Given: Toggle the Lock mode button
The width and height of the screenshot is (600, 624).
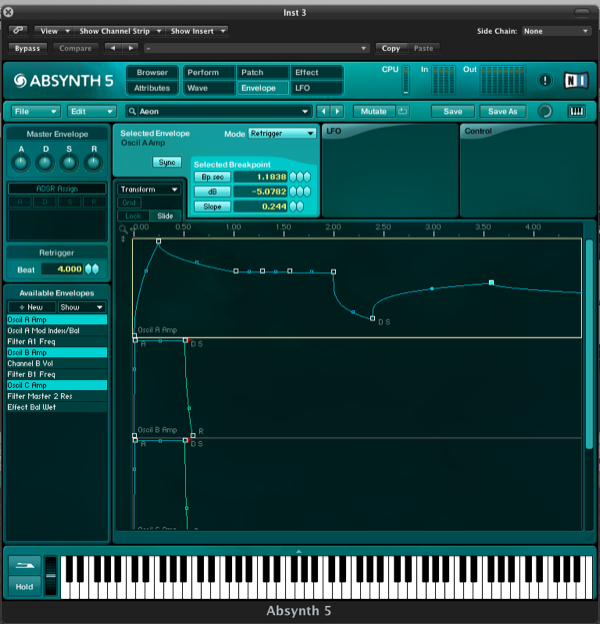Looking at the screenshot, I should click(133, 216).
